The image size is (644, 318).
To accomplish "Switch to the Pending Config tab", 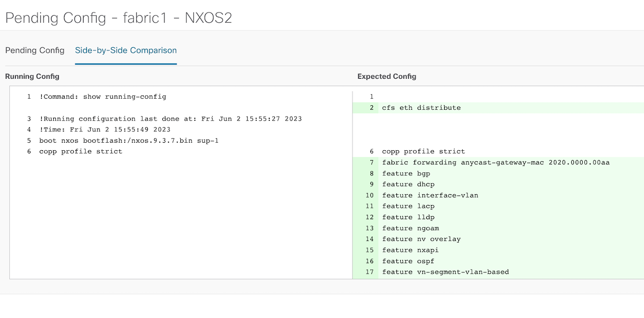I will click(x=35, y=50).
